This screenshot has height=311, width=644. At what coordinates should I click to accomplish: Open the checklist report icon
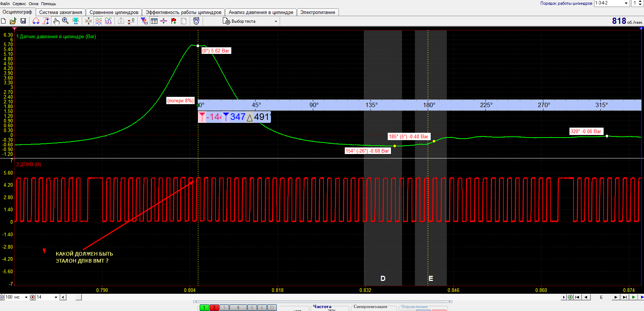click(x=184, y=21)
